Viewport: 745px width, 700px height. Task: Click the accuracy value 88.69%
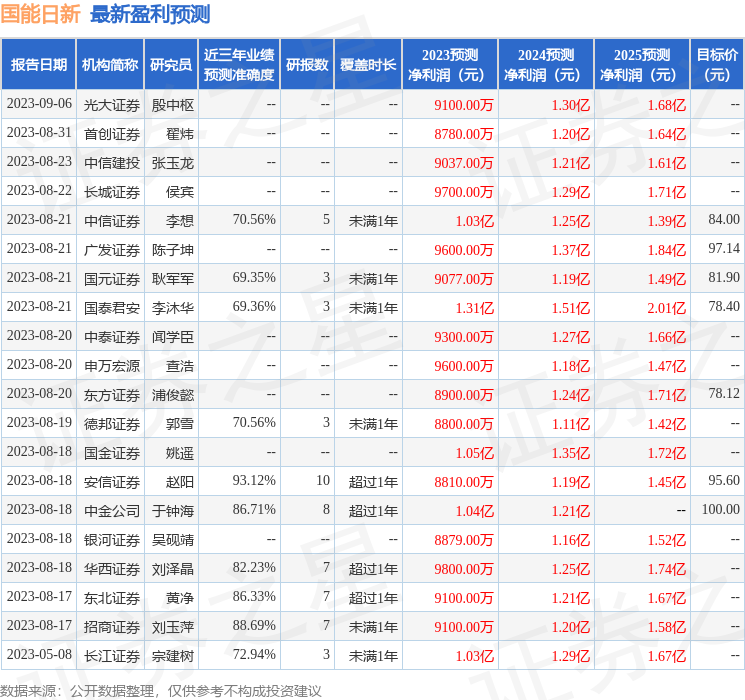tap(254, 625)
